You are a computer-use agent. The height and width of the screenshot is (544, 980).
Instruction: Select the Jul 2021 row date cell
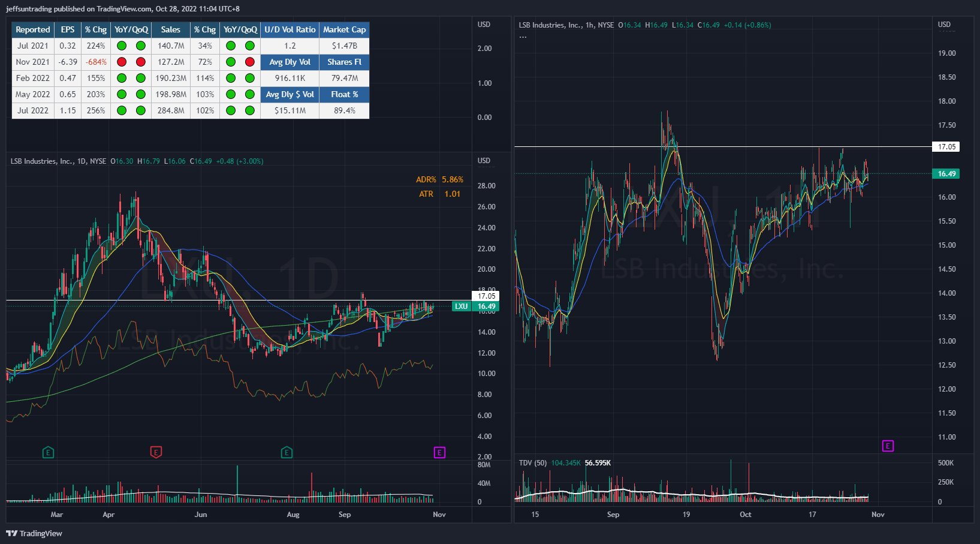tap(33, 46)
